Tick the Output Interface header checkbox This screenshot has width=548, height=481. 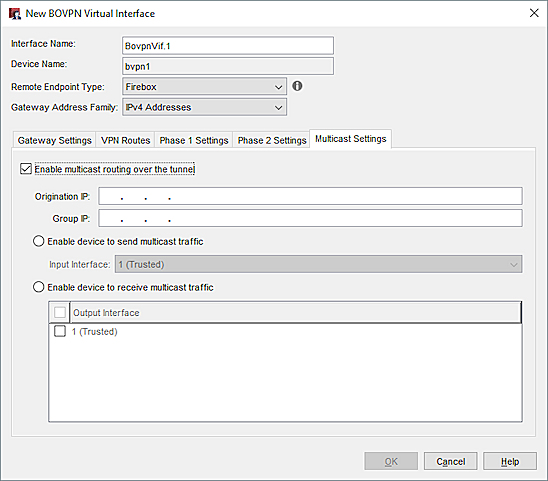[60, 312]
